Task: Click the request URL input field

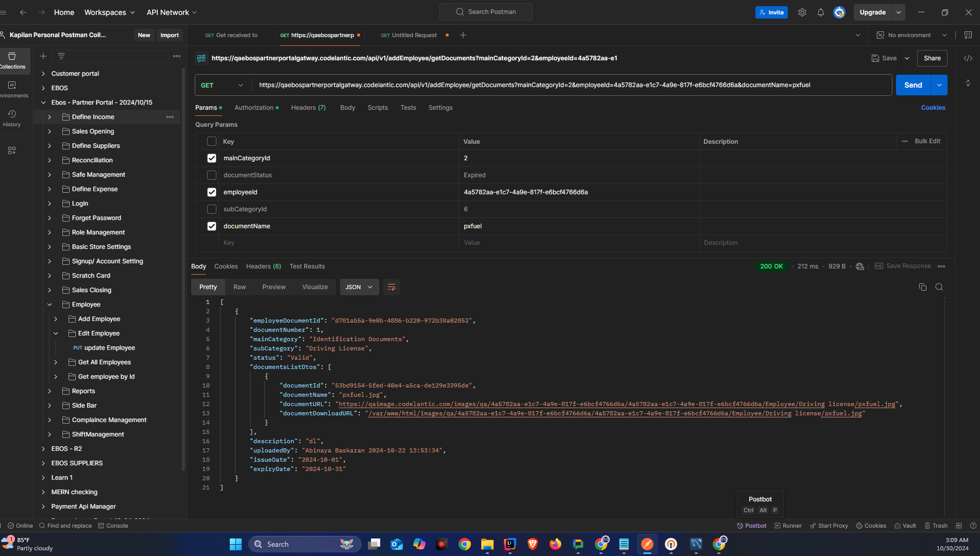Action: [x=571, y=85]
